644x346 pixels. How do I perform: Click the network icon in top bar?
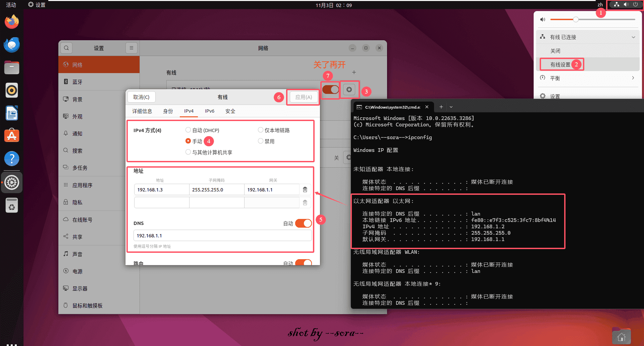pos(616,5)
